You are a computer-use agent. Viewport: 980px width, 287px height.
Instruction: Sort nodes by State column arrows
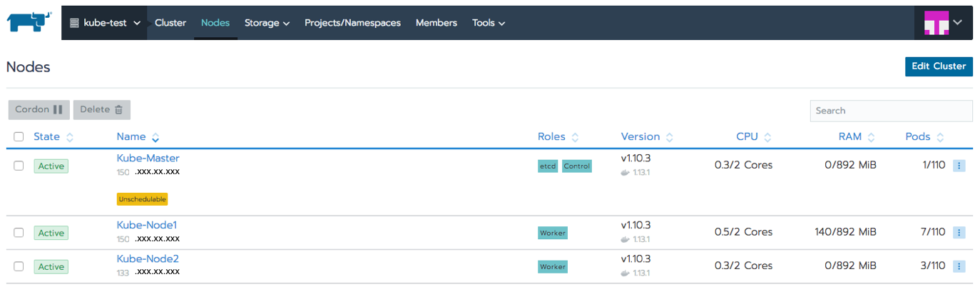(x=70, y=137)
